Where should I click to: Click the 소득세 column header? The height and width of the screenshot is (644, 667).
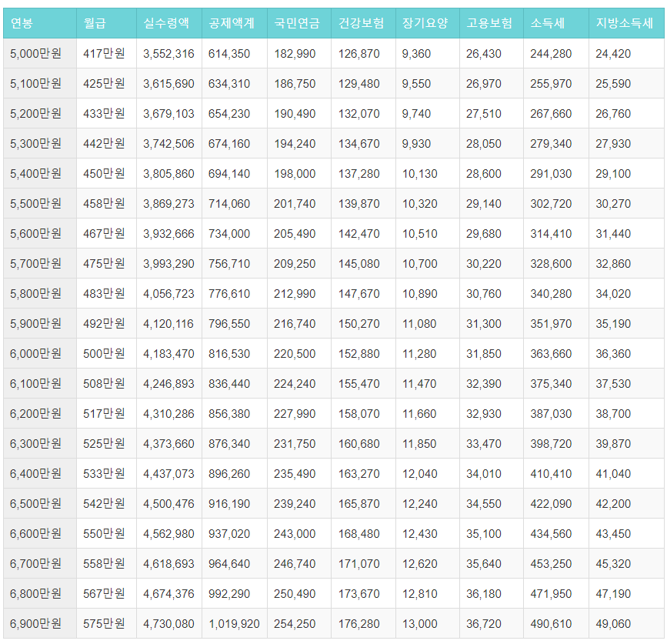pyautogui.click(x=556, y=23)
